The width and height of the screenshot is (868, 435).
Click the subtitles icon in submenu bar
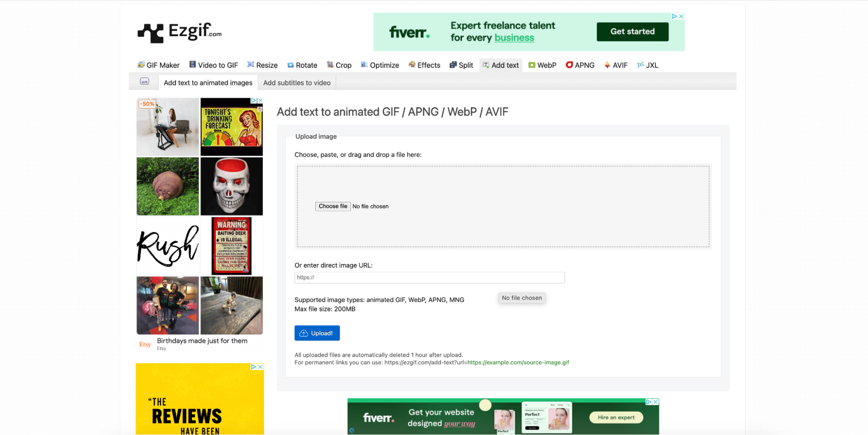tap(145, 82)
